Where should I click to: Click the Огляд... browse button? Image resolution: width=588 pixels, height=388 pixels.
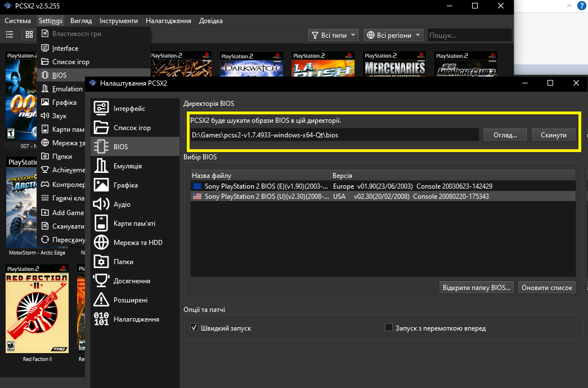[x=505, y=135]
